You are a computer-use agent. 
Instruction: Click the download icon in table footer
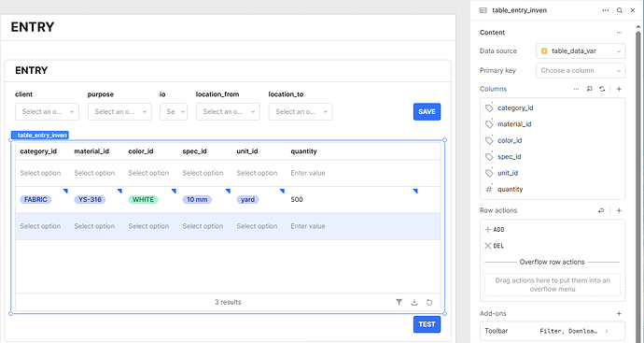(x=414, y=302)
